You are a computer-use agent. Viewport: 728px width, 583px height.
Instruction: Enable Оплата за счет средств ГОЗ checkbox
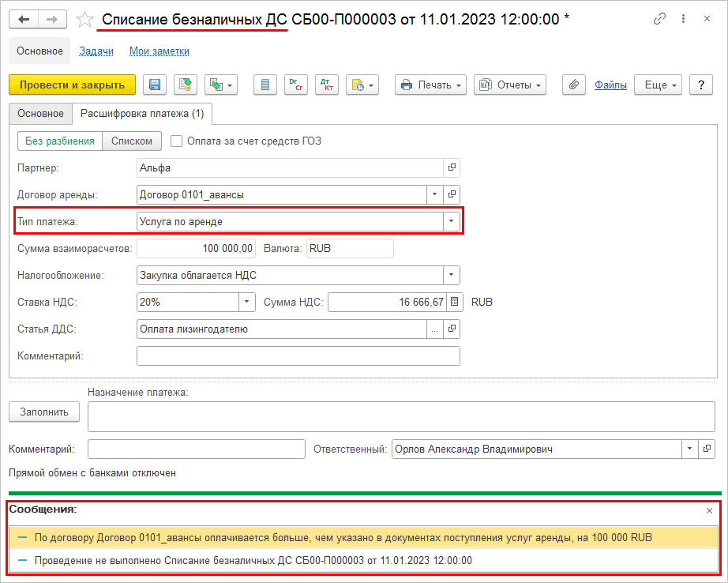(177, 141)
